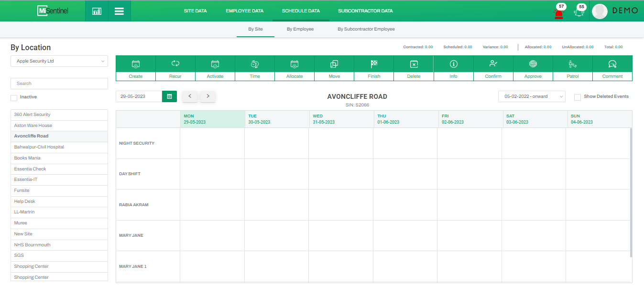
Task: Open the red alarm notifications icon
Action: click(x=558, y=12)
